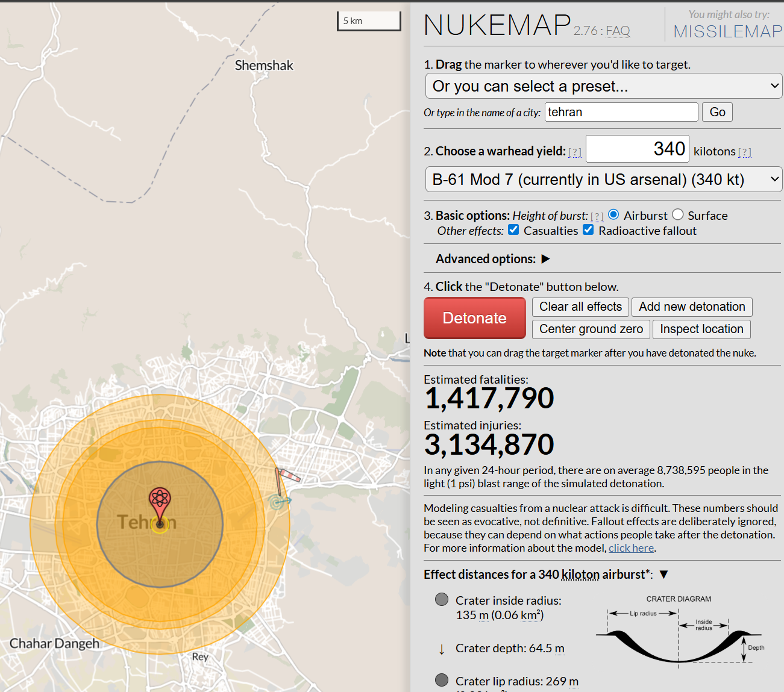Click the injuries figure 3,134,870
The height and width of the screenshot is (692, 784).
(489, 444)
